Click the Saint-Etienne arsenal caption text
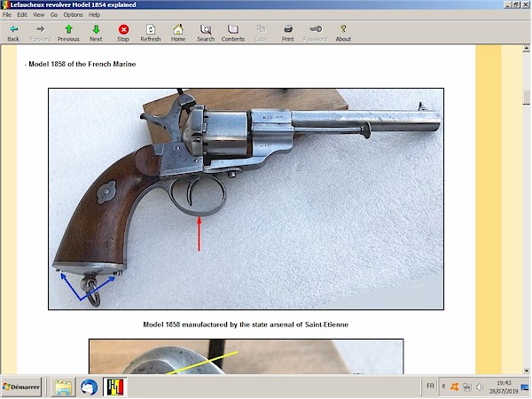 coord(246,325)
